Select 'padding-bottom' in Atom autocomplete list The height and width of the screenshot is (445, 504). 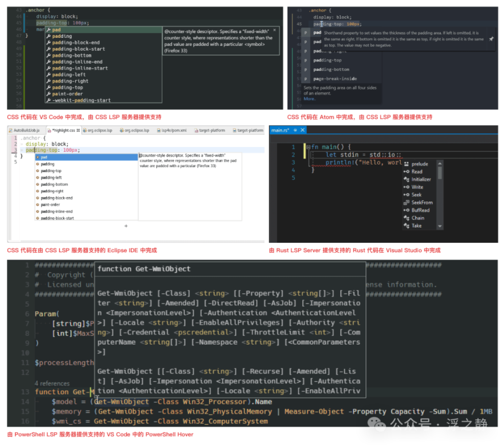click(342, 69)
